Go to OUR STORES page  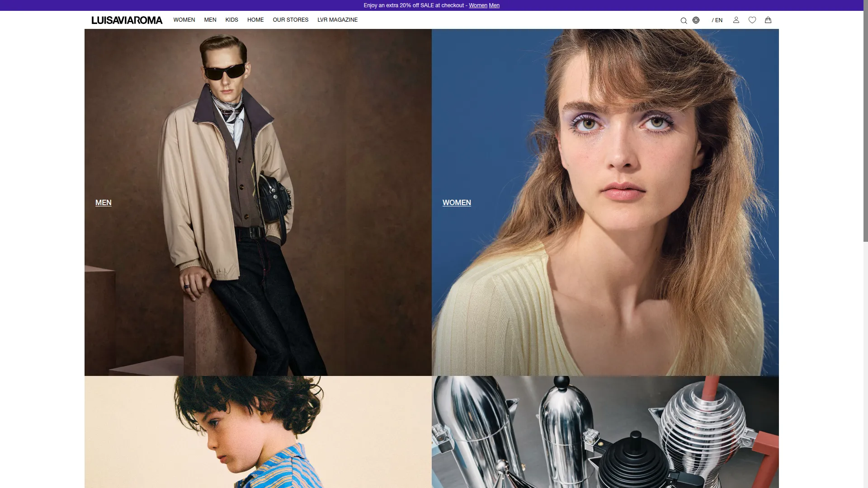pos(291,20)
